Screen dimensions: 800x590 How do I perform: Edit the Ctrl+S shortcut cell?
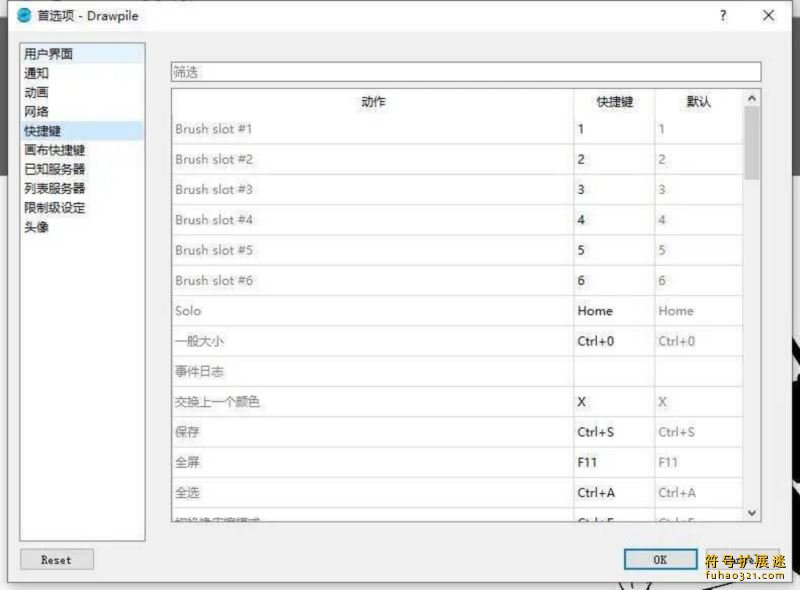tap(614, 432)
